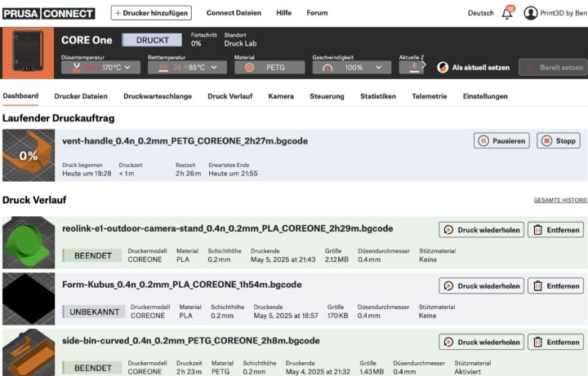Click the PRUSA CONNECT logo
This screenshot has width=588, height=376.
pos(48,13)
